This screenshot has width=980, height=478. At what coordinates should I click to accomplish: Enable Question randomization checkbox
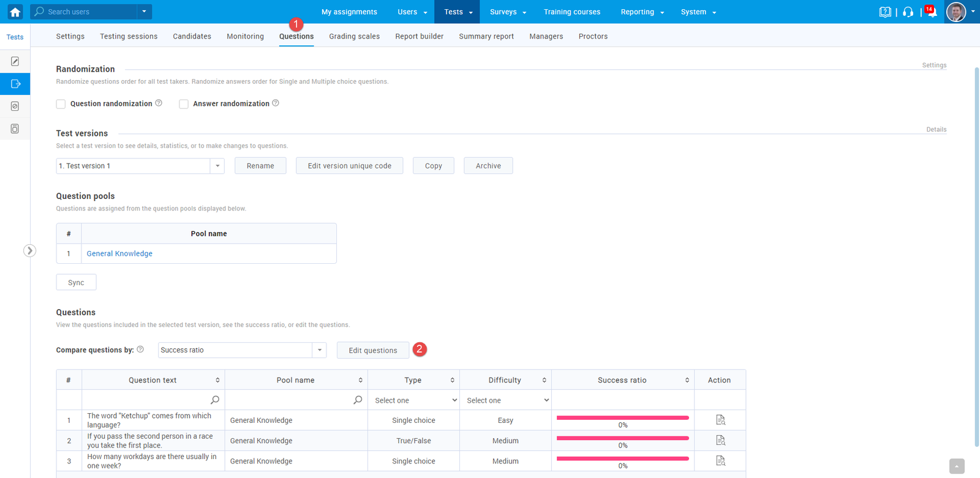[x=61, y=104]
